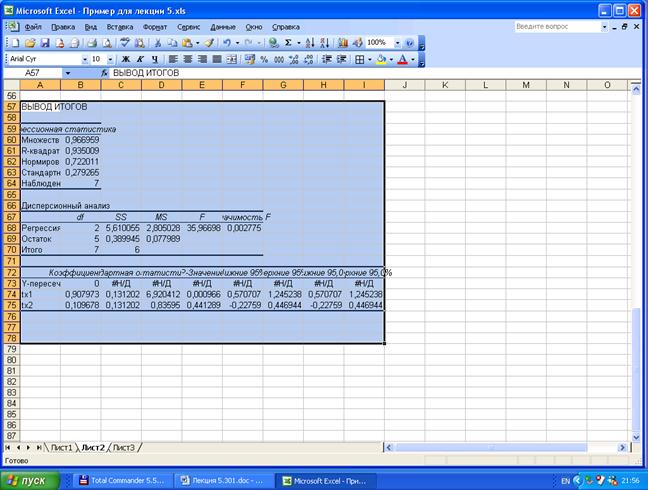The width and height of the screenshot is (648, 490).
Task: Print the sheet with the printer icon
Action: (92, 43)
